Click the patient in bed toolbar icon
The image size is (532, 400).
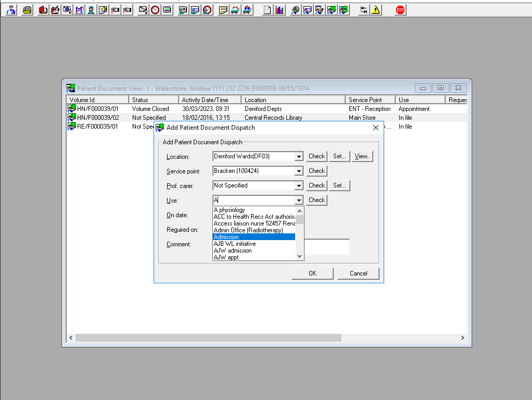[x=247, y=10]
